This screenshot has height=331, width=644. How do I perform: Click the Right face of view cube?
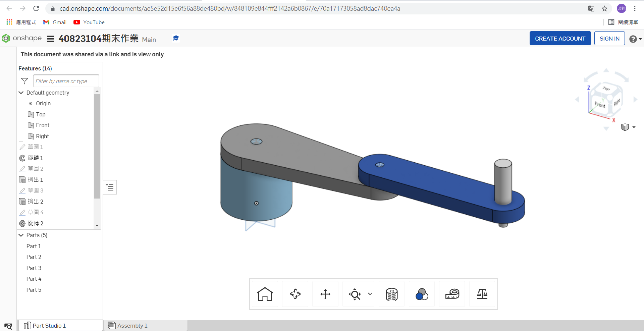[x=617, y=102]
